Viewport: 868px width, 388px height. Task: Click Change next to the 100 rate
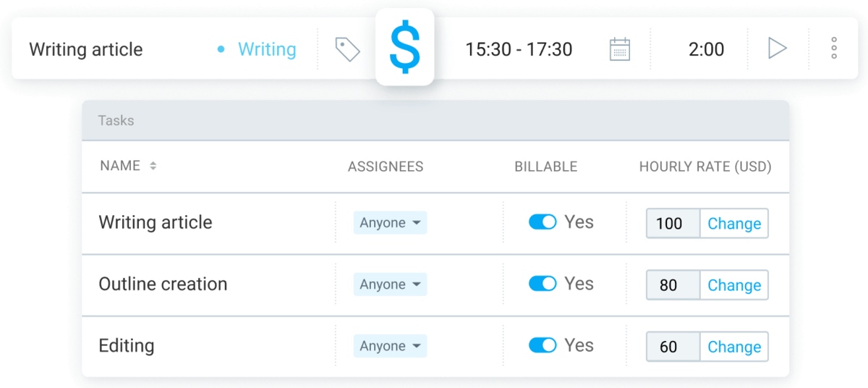734,224
